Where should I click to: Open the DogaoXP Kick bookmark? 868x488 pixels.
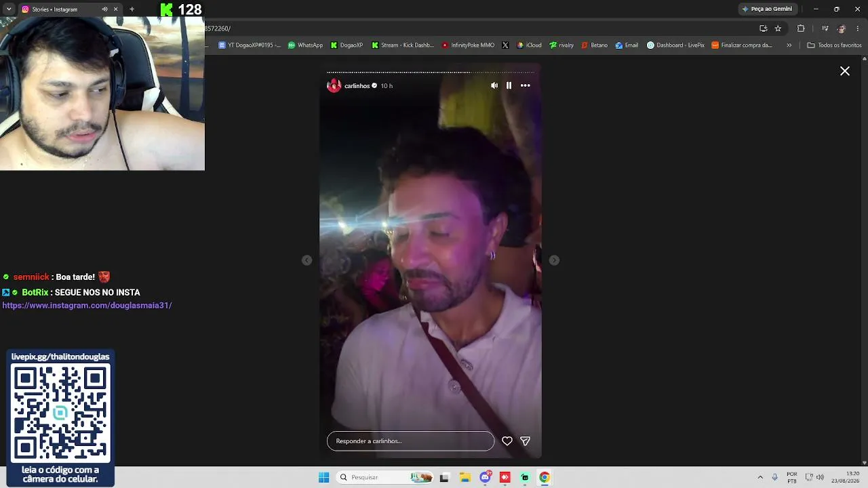[x=347, y=45]
